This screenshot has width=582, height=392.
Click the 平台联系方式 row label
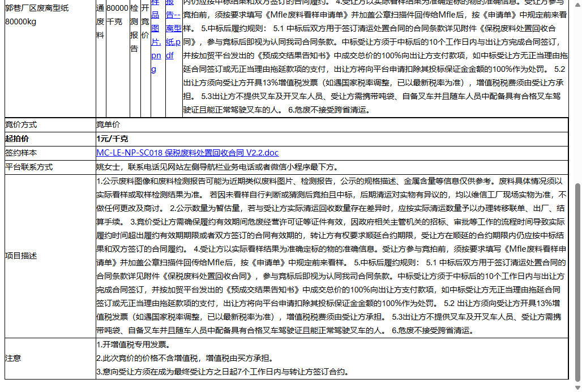[27, 167]
